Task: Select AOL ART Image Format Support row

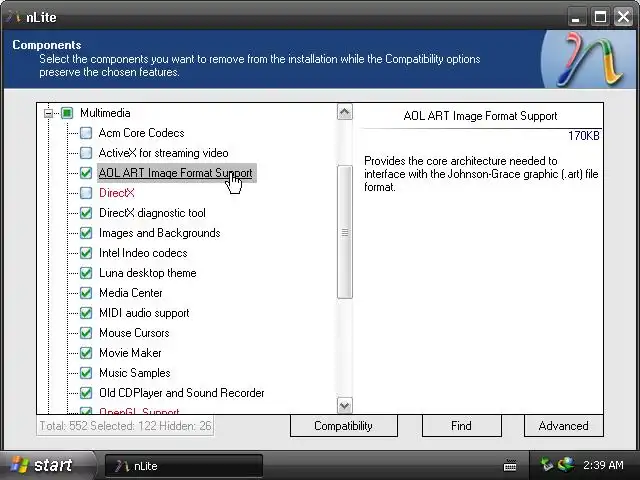Action: tap(176, 173)
